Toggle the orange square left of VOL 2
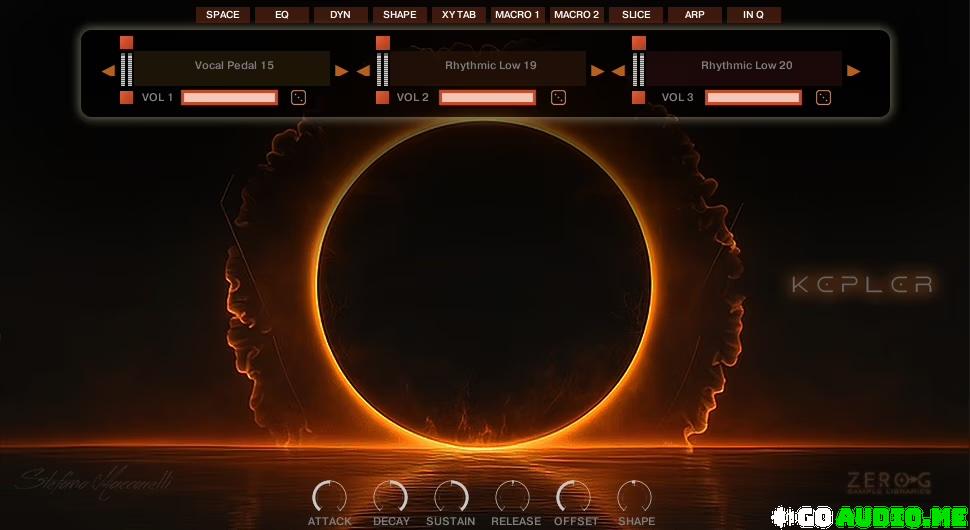This screenshot has width=970, height=530. (382, 98)
